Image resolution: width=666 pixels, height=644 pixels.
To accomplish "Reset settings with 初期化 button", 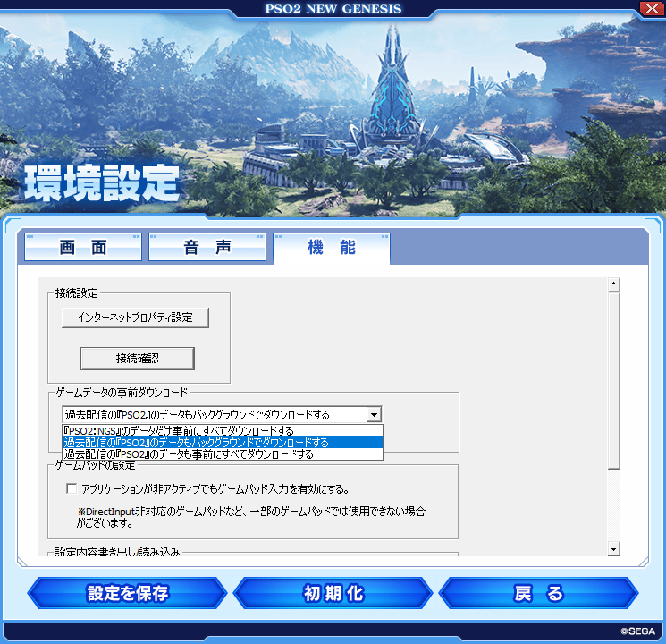I will (333, 593).
